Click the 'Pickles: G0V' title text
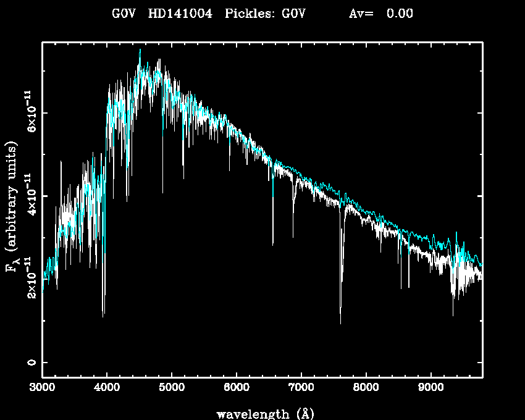This screenshot has height=420, width=525. pyautogui.click(x=272, y=14)
